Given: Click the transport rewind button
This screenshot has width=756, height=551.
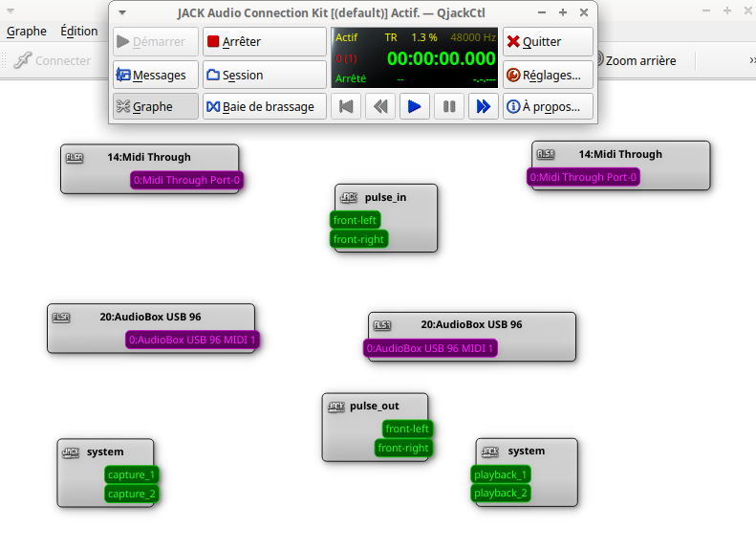Looking at the screenshot, I should coord(380,106).
